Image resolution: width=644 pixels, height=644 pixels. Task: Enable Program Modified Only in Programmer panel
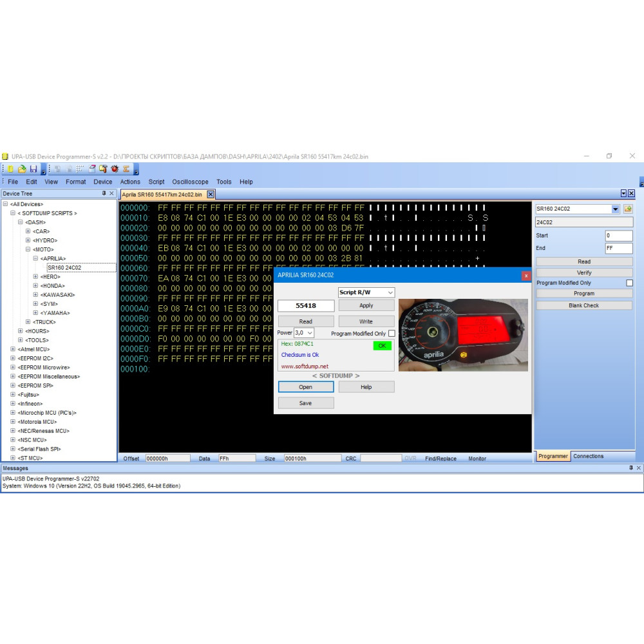click(629, 283)
